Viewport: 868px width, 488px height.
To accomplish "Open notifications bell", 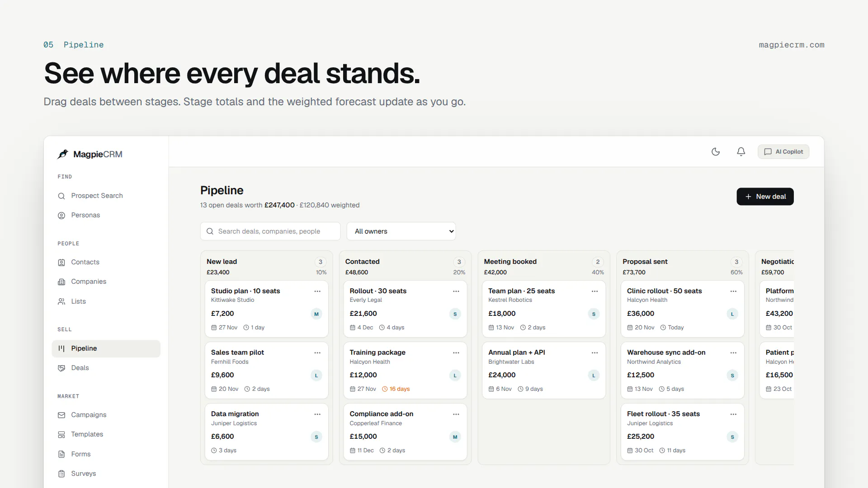I will click(x=741, y=152).
